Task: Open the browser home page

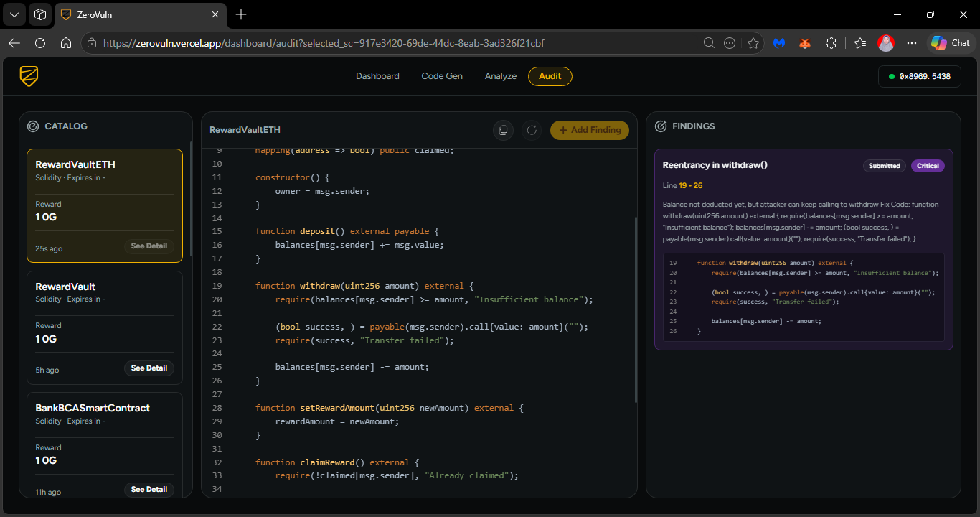Action: [x=66, y=43]
